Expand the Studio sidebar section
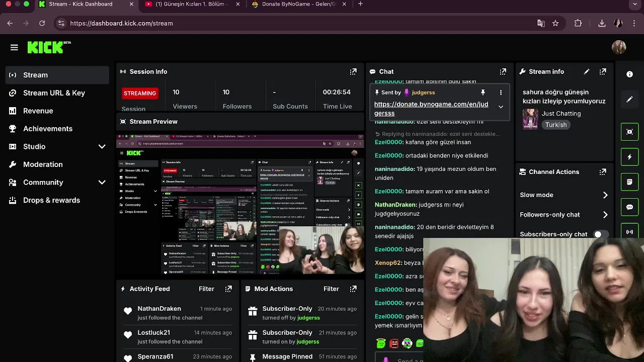The width and height of the screenshot is (644, 362). [102, 146]
